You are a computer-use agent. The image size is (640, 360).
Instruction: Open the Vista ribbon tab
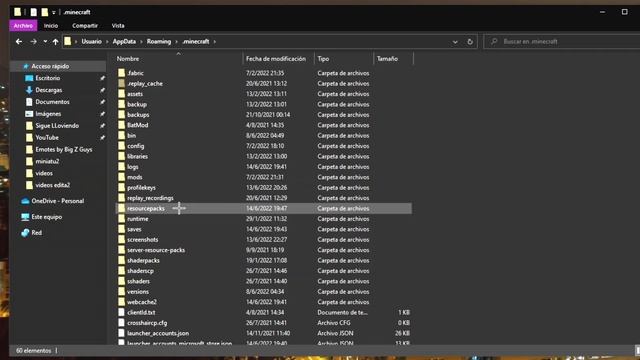pos(118,26)
